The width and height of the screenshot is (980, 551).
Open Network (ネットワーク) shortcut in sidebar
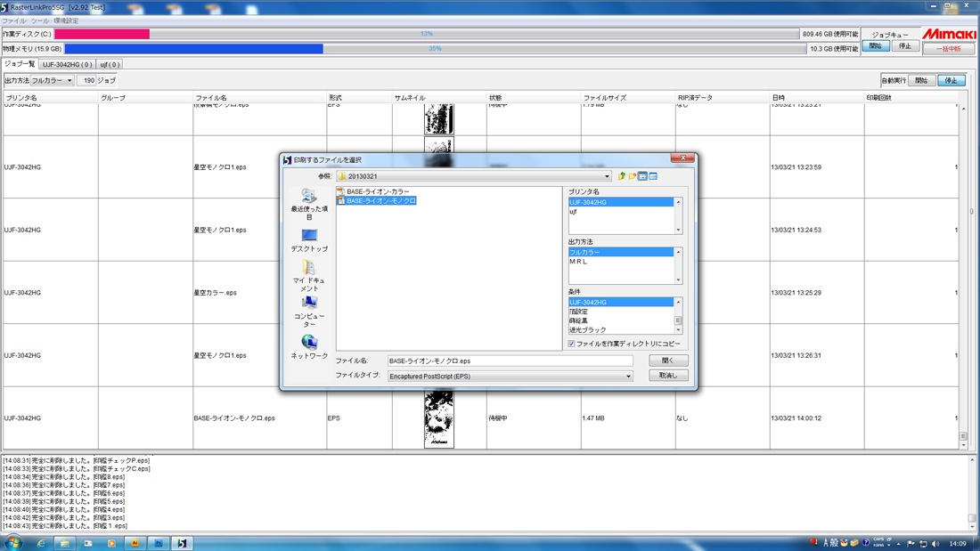[x=309, y=347]
